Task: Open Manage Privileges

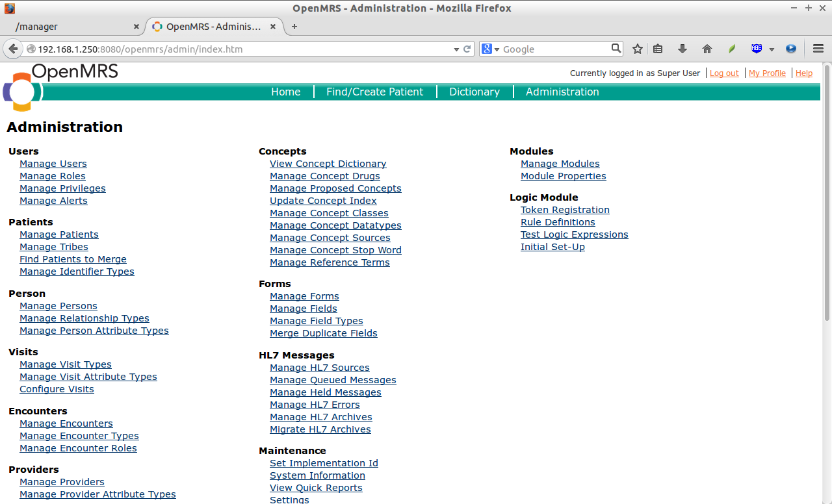Action: point(62,188)
